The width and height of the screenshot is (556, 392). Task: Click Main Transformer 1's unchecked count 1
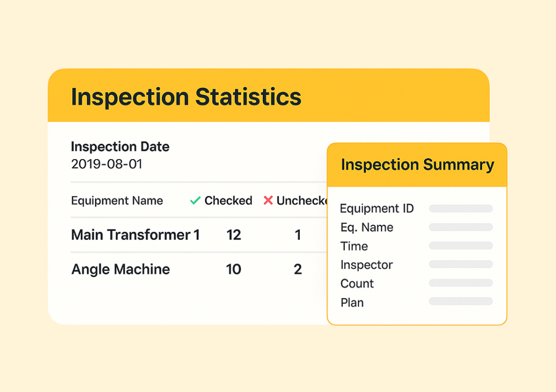click(x=298, y=235)
